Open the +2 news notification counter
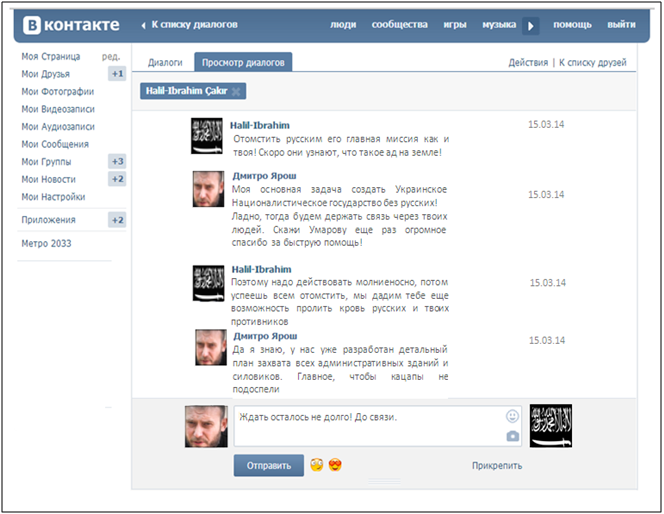664x514 pixels. (117, 179)
